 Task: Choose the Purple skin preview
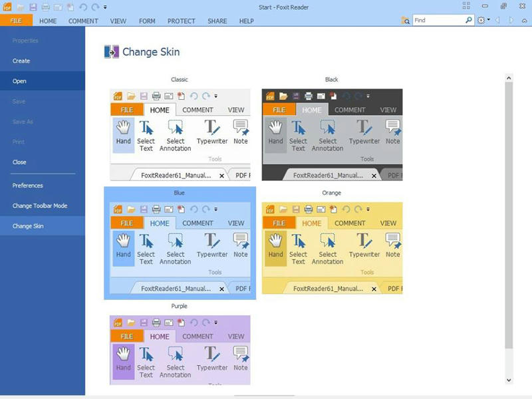(180, 350)
